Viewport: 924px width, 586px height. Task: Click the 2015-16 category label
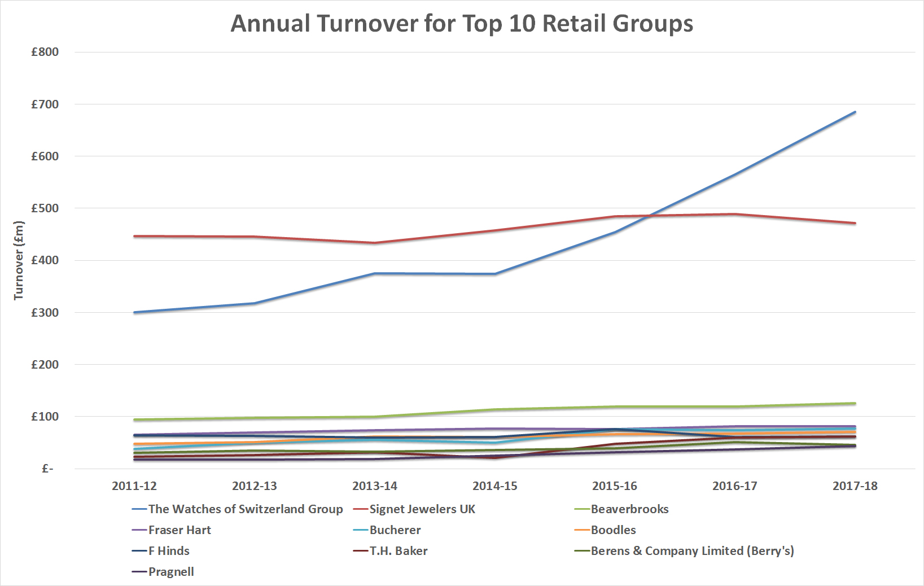click(615, 486)
